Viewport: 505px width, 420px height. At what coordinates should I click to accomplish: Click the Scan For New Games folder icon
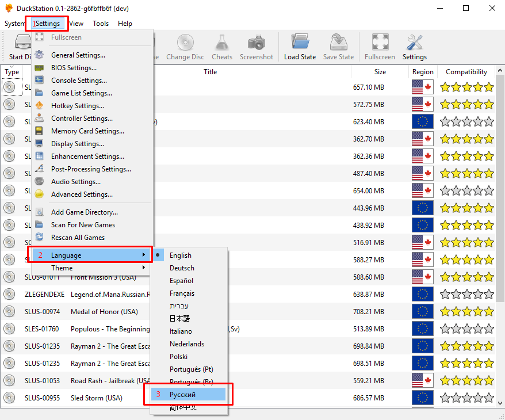[39, 224]
